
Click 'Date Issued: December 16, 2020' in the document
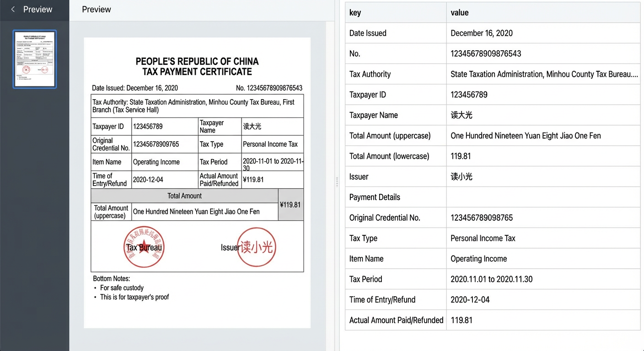(x=135, y=88)
